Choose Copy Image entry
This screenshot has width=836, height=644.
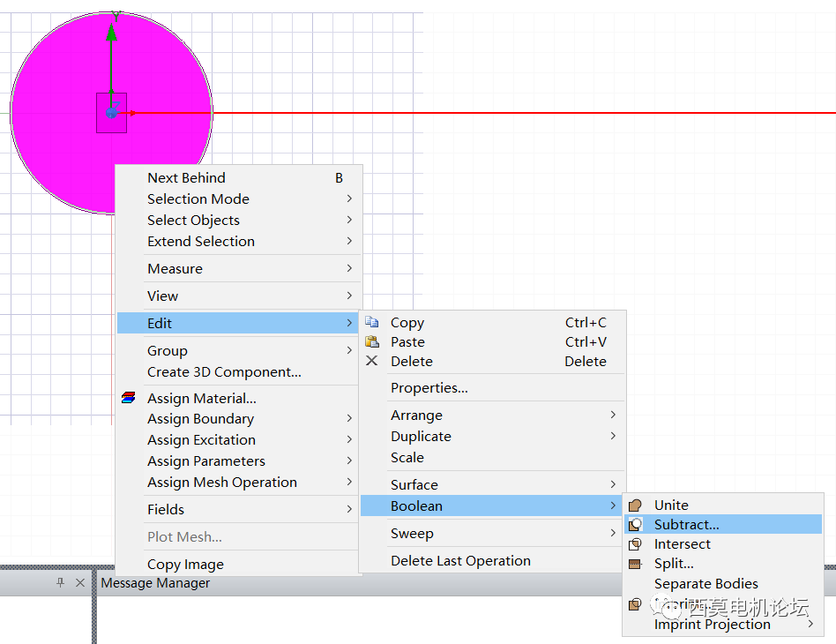coord(239,565)
